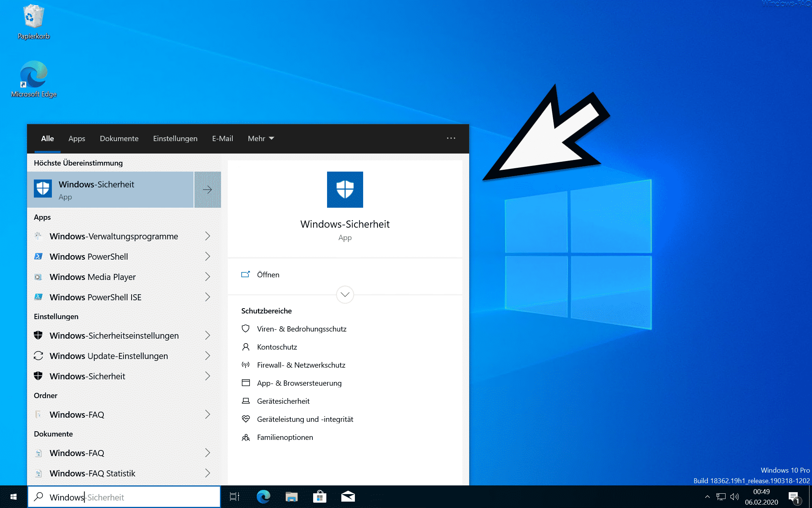Open Geräteleistung und -integrität

(x=305, y=419)
